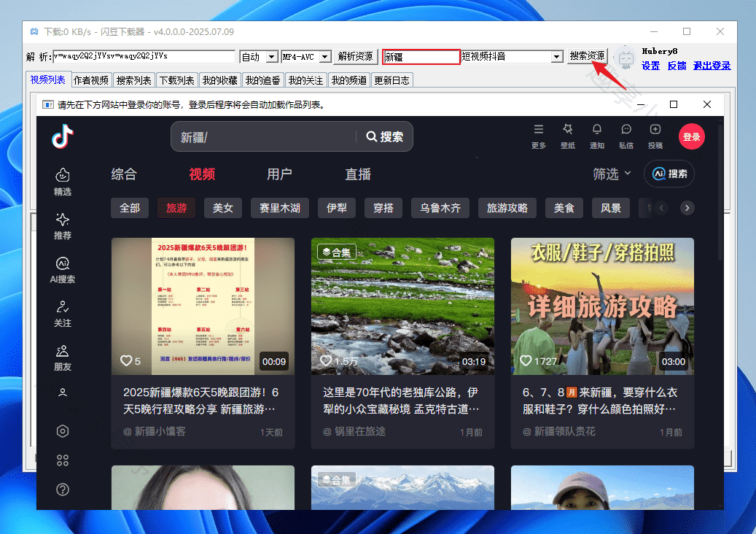Click the 壁纸 icon
The height and width of the screenshot is (534, 756).
tap(567, 136)
